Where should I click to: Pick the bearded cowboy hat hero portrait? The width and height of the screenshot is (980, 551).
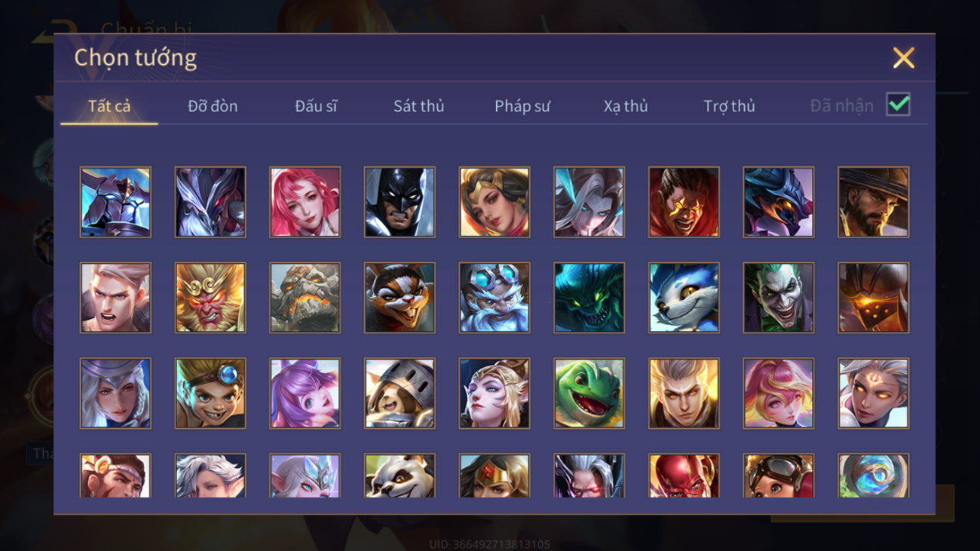tap(873, 203)
